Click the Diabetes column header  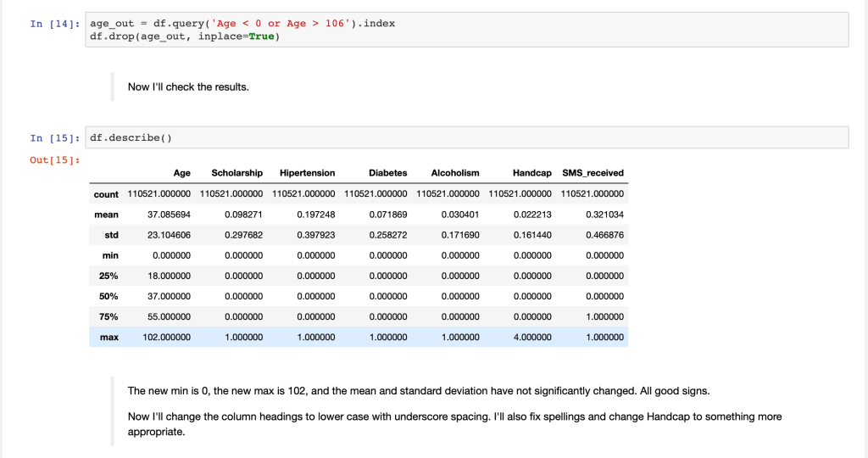[x=387, y=173]
